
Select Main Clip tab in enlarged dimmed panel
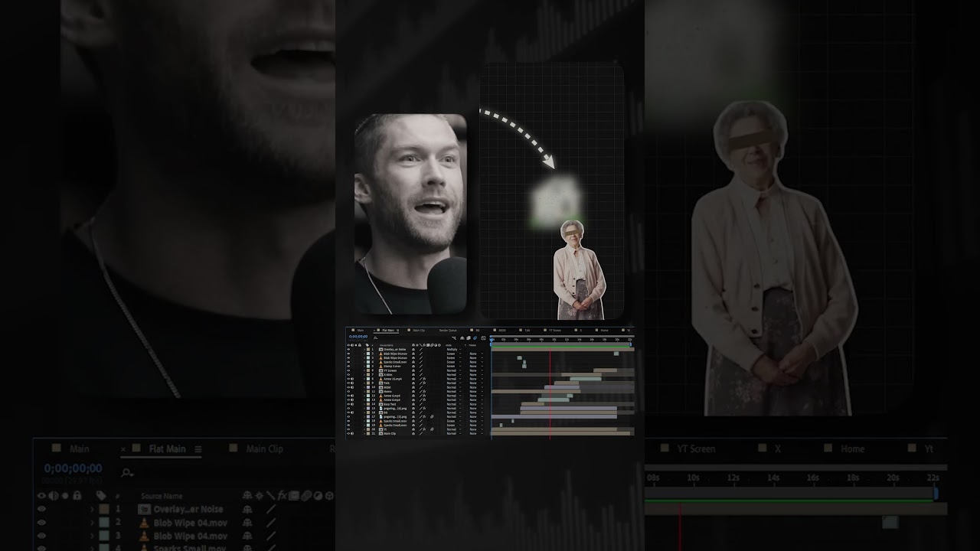pos(264,449)
